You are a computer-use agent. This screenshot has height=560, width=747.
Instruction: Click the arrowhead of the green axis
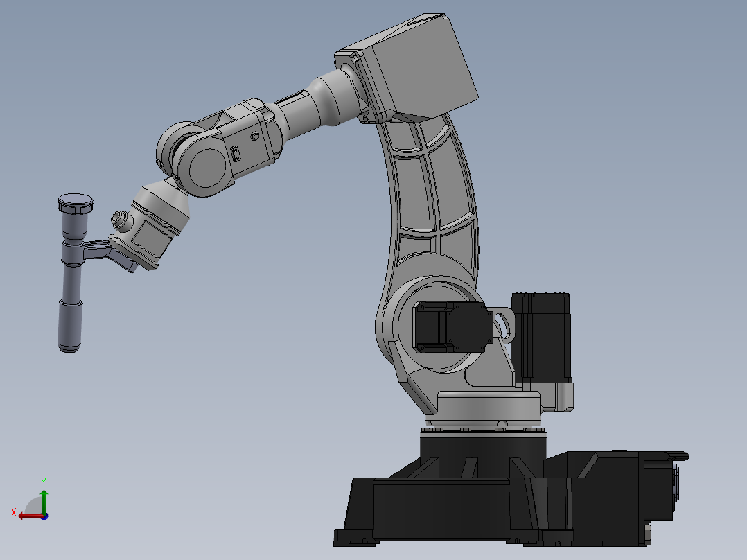click(44, 493)
